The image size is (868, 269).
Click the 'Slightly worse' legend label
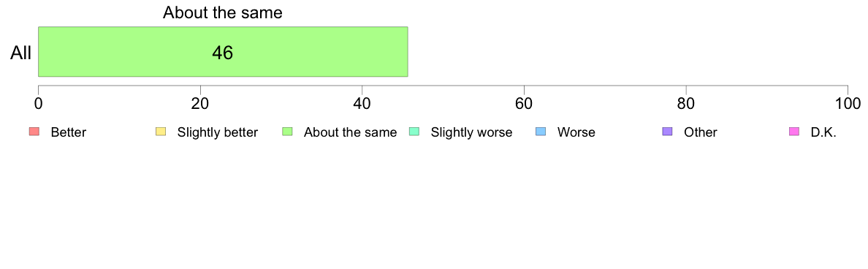(472, 132)
